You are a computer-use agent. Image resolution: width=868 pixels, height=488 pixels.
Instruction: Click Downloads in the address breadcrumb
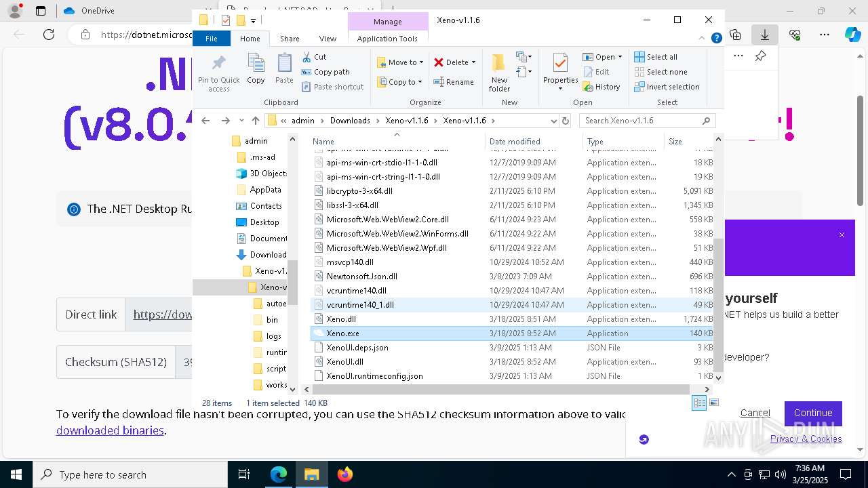click(x=350, y=121)
